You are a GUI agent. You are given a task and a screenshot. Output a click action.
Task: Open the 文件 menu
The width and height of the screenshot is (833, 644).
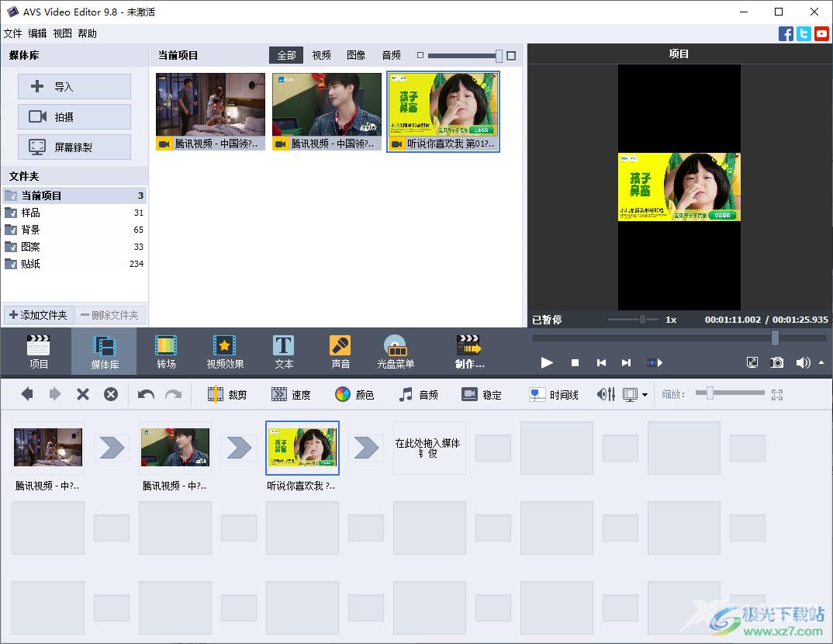click(12, 33)
